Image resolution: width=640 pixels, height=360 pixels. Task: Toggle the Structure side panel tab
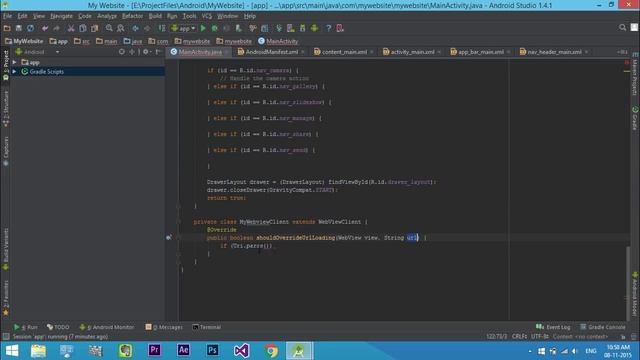point(6,108)
